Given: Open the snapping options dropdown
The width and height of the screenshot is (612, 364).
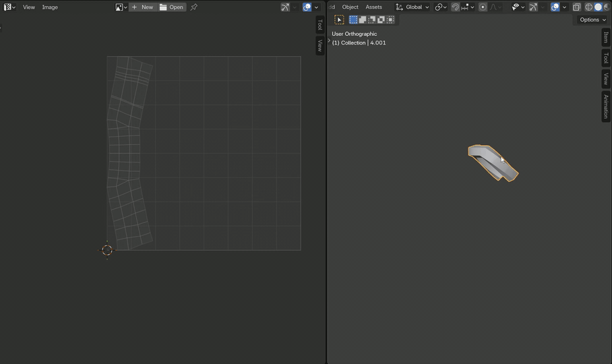Looking at the screenshot, I should 468,7.
